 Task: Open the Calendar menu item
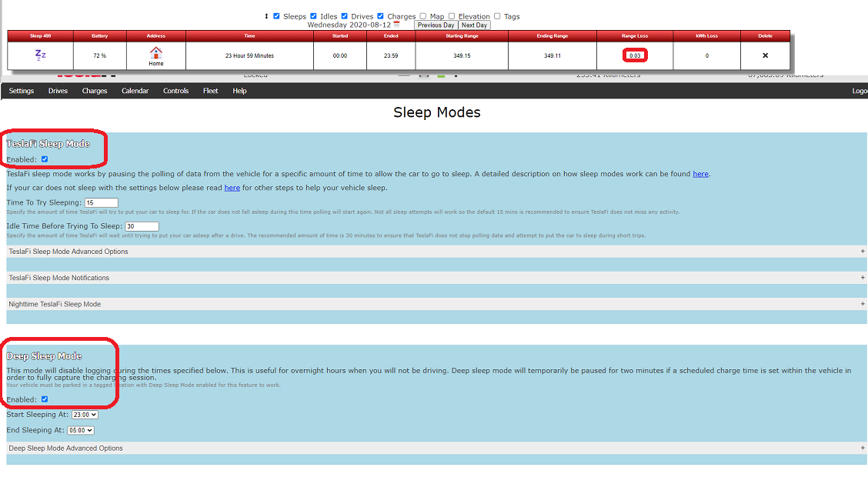[135, 91]
